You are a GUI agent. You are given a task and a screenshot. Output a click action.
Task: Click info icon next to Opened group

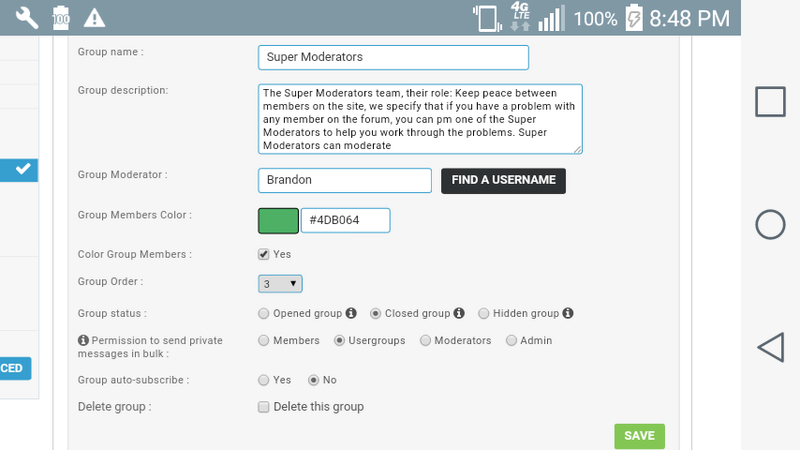pyautogui.click(x=351, y=313)
